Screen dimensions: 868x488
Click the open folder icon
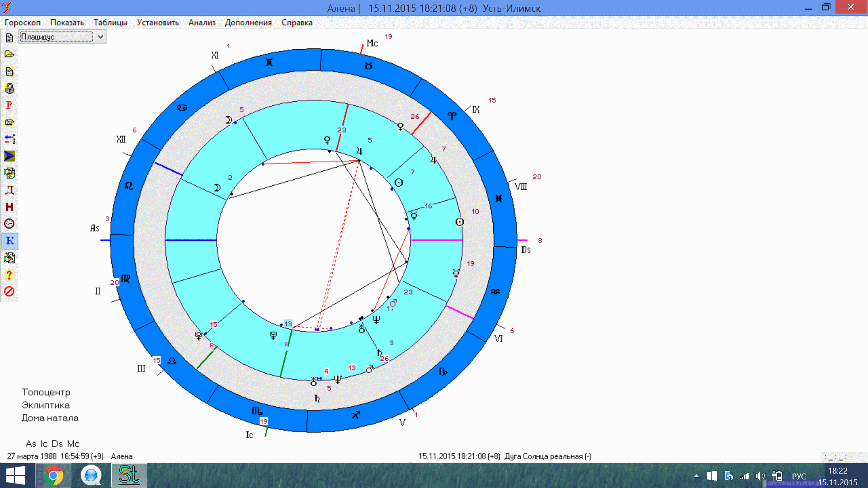[x=9, y=54]
